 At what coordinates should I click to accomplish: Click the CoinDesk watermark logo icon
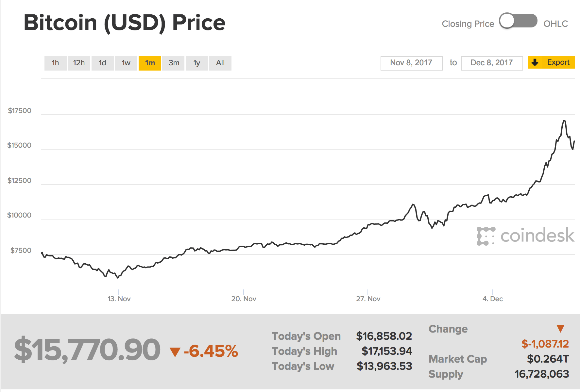(x=486, y=236)
